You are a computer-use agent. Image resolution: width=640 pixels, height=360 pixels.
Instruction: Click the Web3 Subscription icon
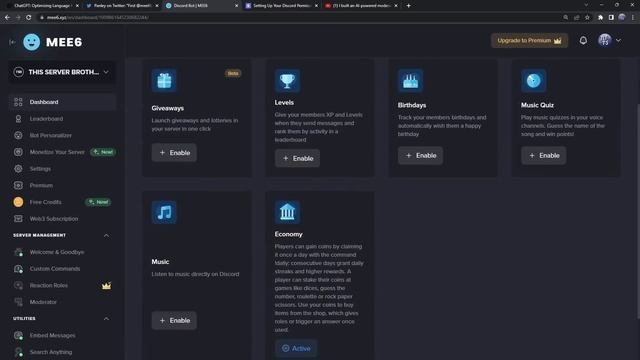(x=18, y=219)
